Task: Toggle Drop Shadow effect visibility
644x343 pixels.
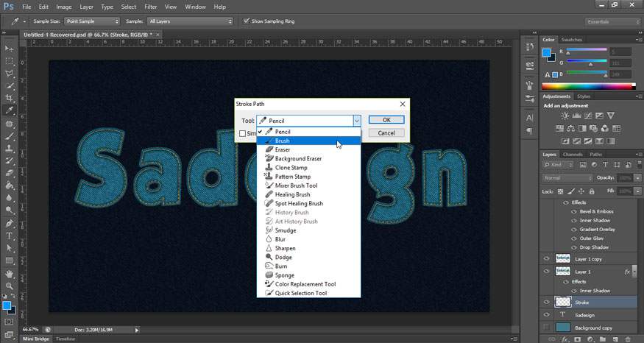Action: [x=574, y=247]
